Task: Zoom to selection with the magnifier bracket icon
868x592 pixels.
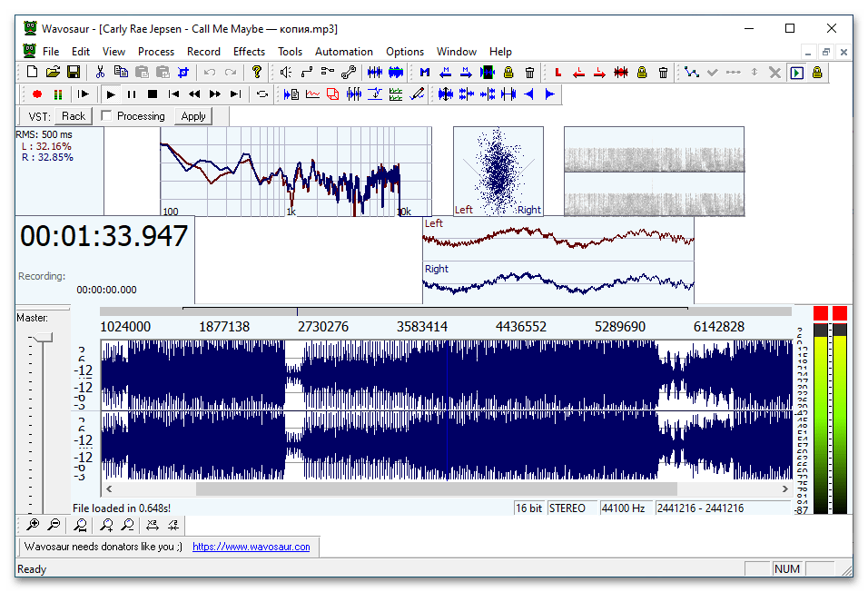Action: [x=80, y=525]
